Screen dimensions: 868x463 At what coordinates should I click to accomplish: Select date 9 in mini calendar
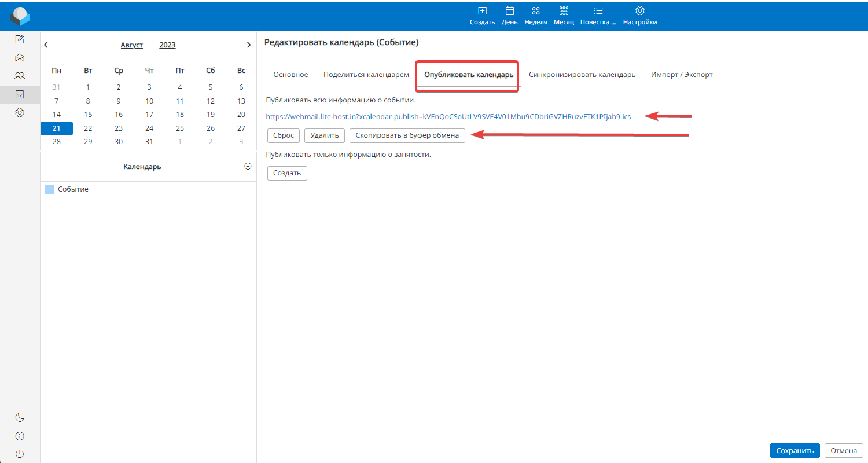tap(119, 101)
